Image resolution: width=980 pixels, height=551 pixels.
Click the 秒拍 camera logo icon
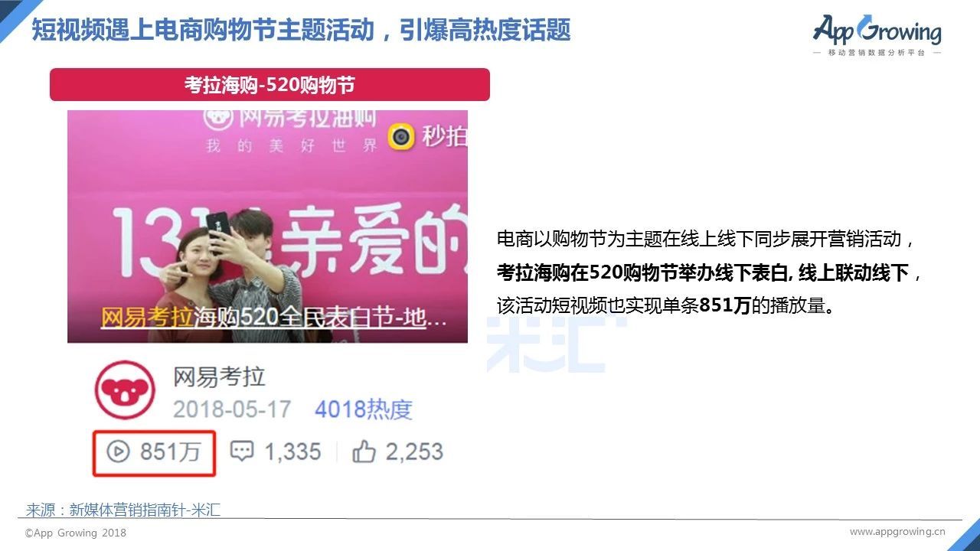(x=400, y=136)
